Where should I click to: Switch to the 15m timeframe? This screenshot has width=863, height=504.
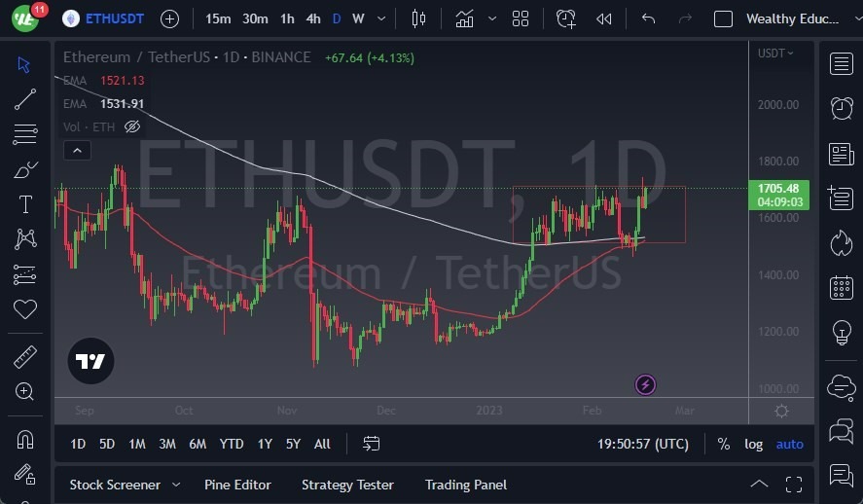coord(218,19)
